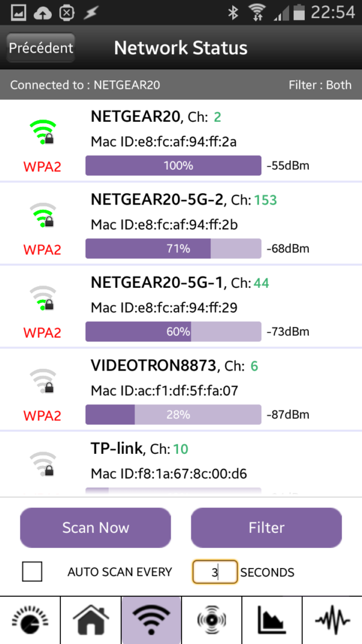
Task: Go back with the Précédent button
Action: (41, 48)
